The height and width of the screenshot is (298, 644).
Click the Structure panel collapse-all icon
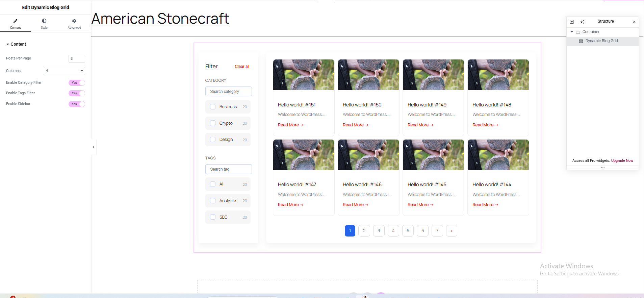pyautogui.click(x=572, y=22)
